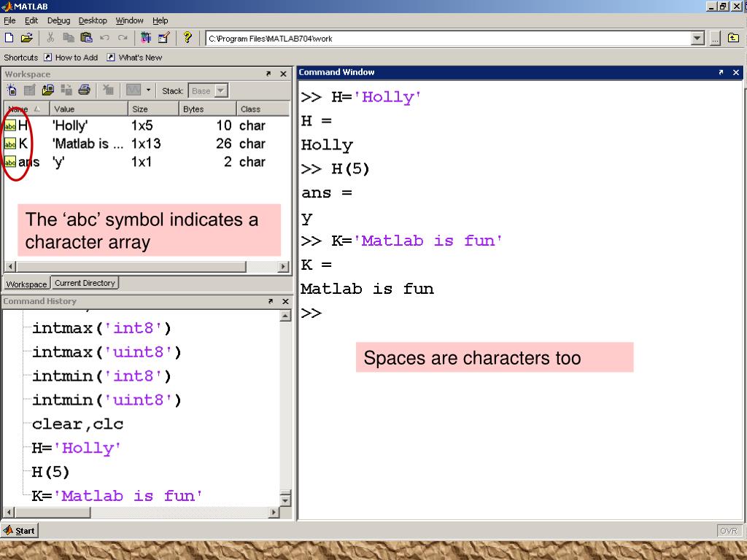Open the Window menu
This screenshot has width=747, height=560.
tap(130, 20)
